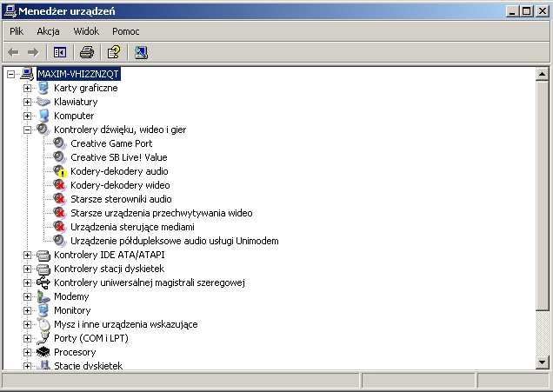Click the scrollbar down arrow
The image size is (553, 392).
click(542, 362)
